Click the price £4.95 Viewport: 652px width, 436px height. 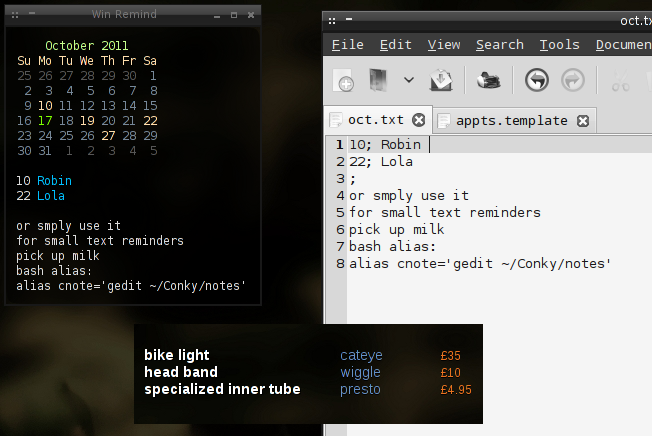click(456, 390)
